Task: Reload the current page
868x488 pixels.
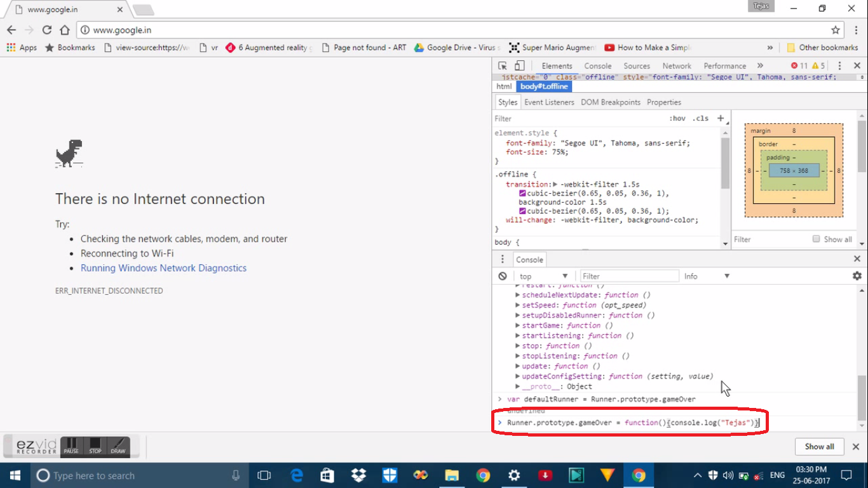Action: tap(46, 30)
